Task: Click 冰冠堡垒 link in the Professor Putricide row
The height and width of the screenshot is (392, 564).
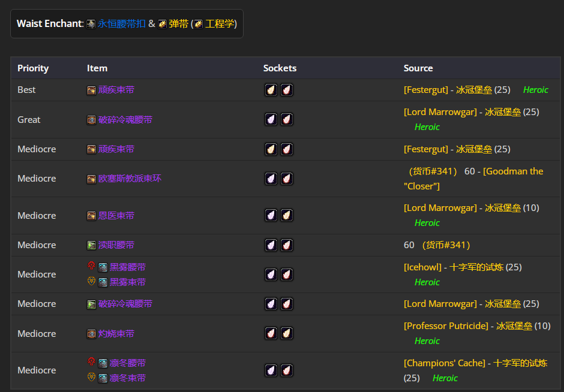Action: (514, 326)
